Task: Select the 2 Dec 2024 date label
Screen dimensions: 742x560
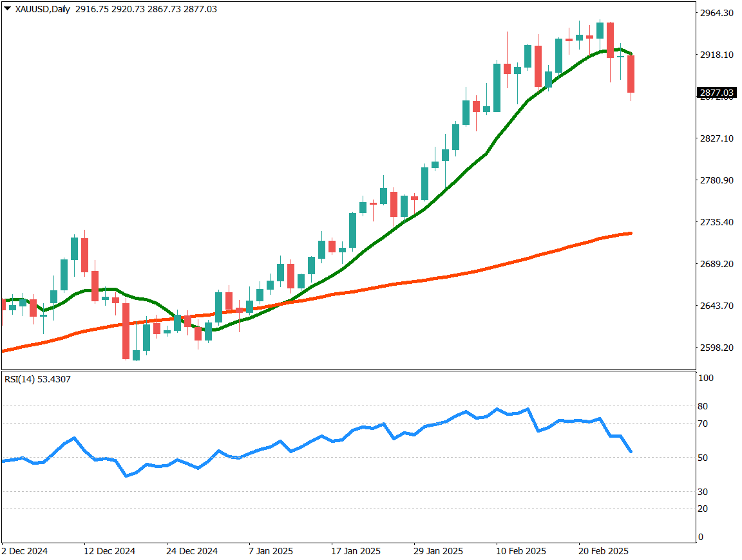Action: (24, 551)
